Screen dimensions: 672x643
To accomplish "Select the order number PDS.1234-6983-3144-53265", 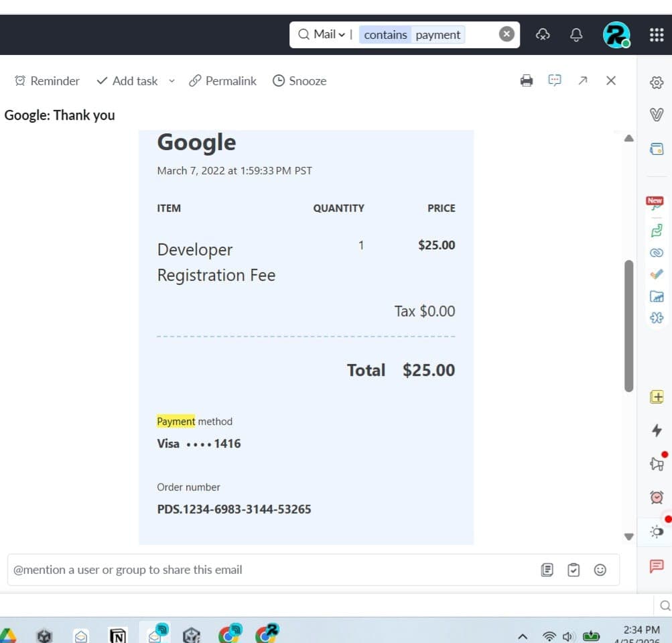I will point(234,509).
